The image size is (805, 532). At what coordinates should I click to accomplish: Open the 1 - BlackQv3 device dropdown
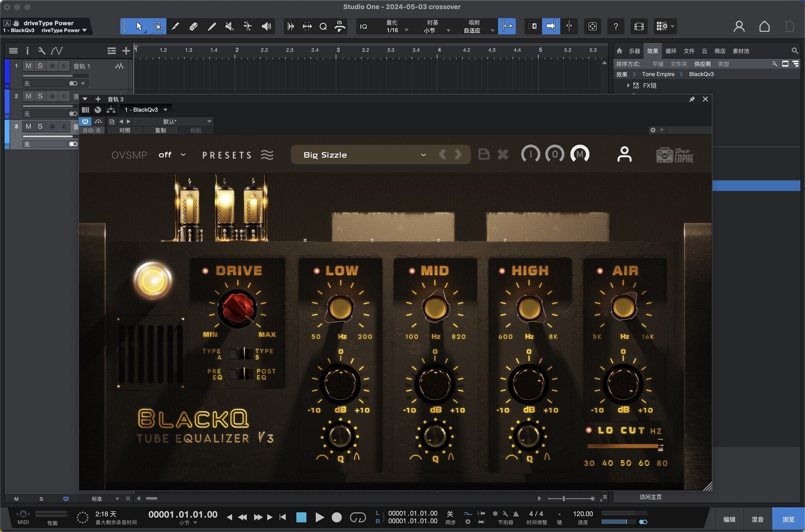[146, 110]
